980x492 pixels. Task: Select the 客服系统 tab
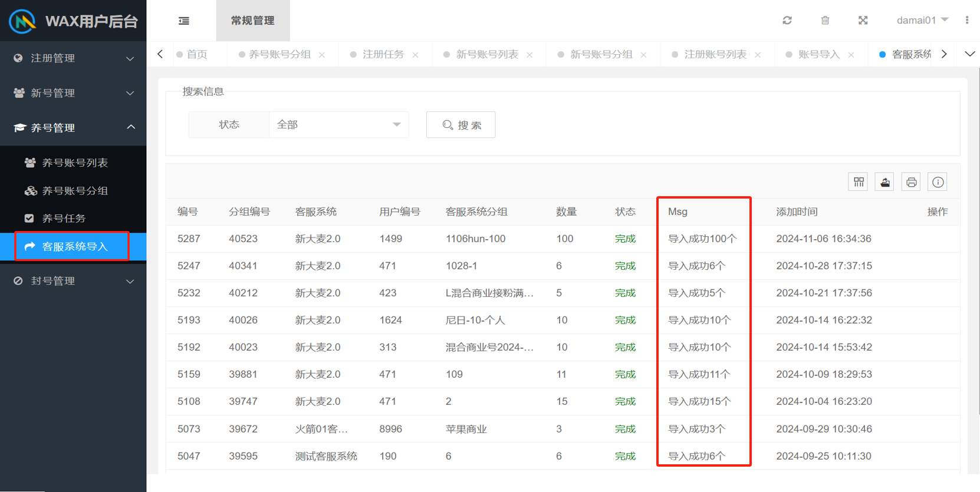(x=905, y=54)
